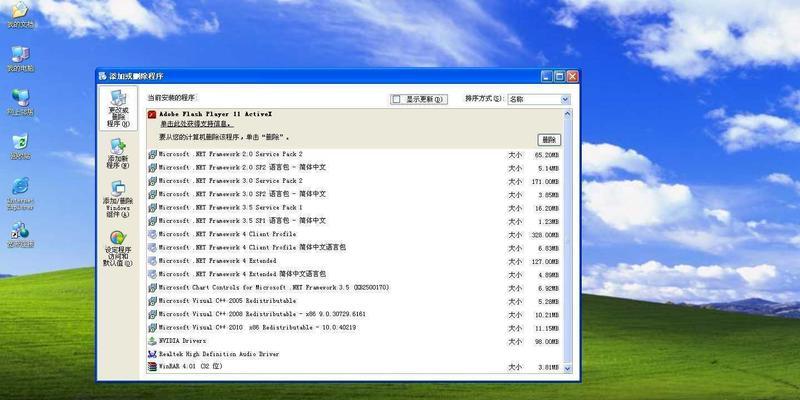Click the Visual C++ 2008 Redistributable icon

click(152, 314)
